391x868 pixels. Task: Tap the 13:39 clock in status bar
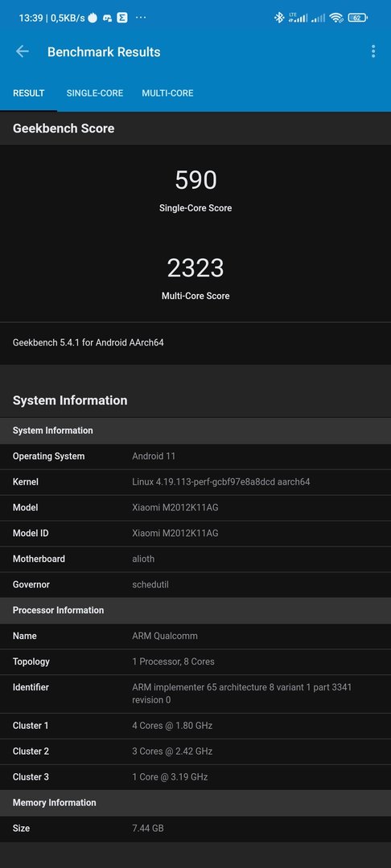(31, 18)
